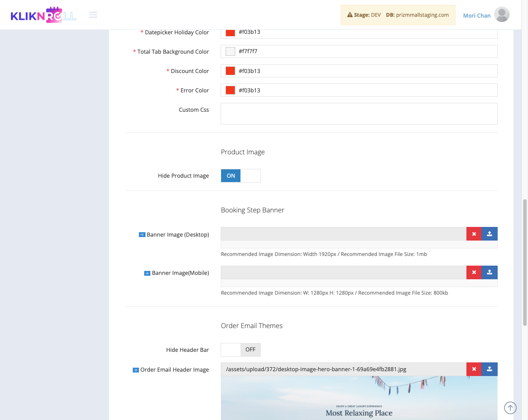
Task: Click language flag beside Banner Image (Desktop)
Action: coord(142,235)
